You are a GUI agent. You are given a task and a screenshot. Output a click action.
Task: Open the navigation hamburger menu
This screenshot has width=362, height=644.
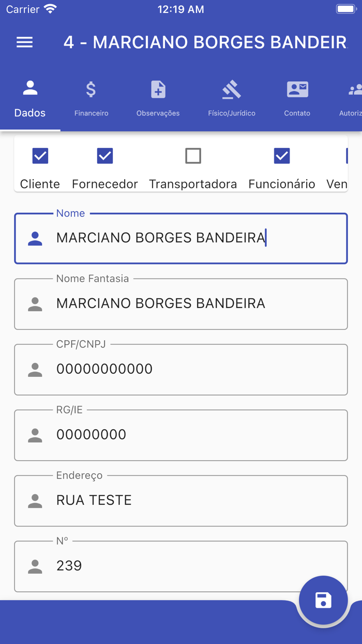[x=24, y=42]
